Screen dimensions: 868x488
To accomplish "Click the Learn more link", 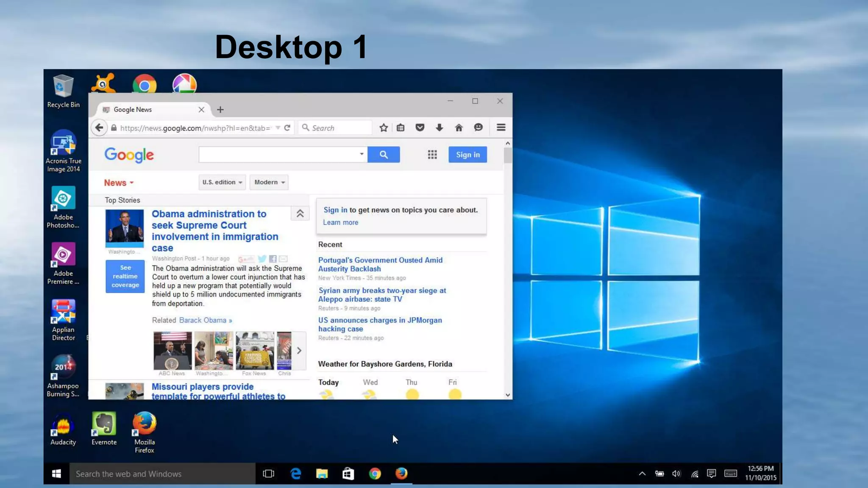I will coord(340,222).
